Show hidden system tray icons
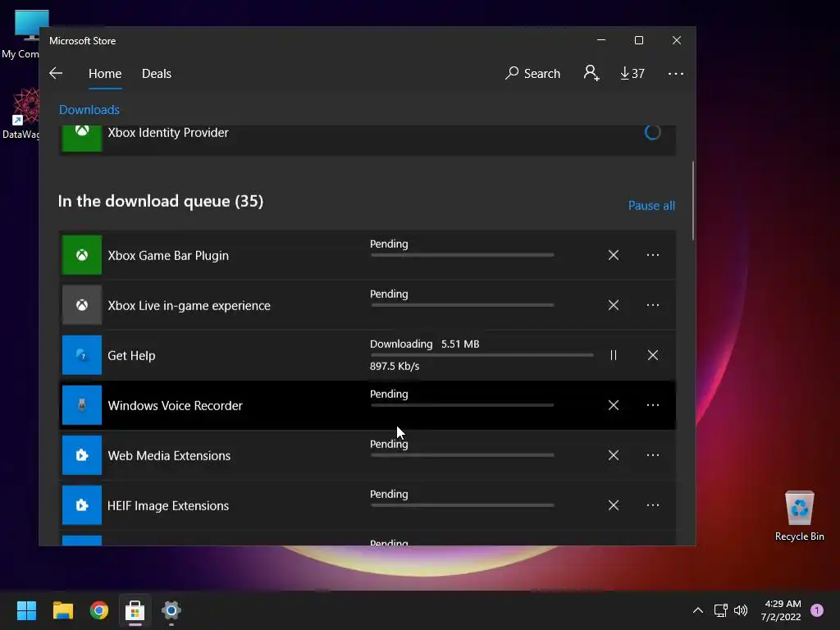 [697, 610]
